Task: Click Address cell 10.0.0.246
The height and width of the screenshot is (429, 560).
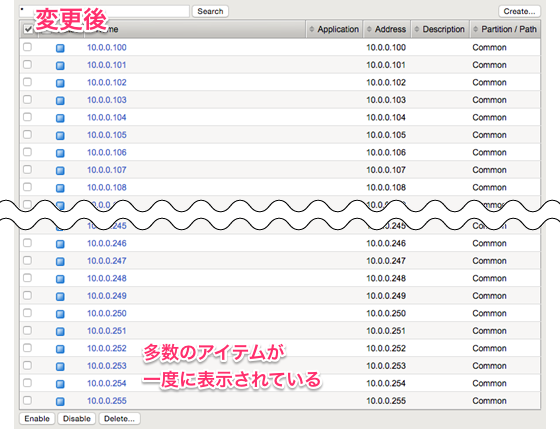Action: (386, 243)
